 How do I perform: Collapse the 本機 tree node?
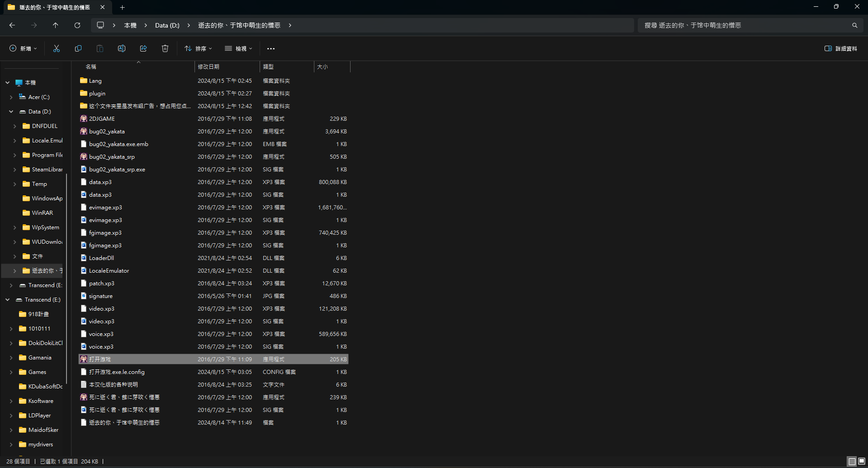(8, 83)
